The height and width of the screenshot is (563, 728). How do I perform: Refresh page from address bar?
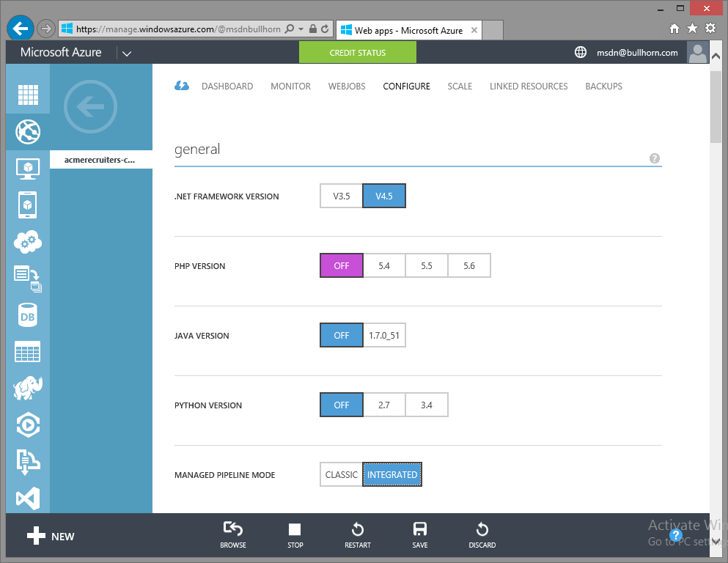pyautogui.click(x=325, y=29)
